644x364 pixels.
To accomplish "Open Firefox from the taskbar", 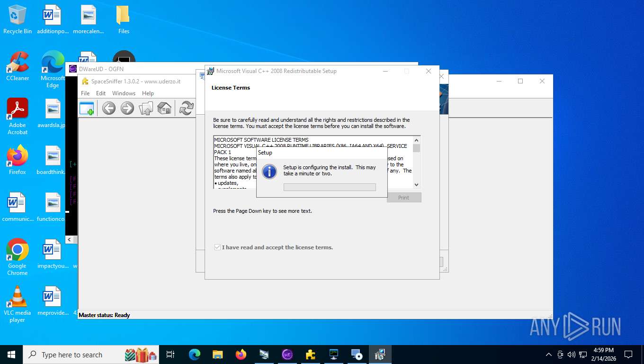I will [x=241, y=355].
